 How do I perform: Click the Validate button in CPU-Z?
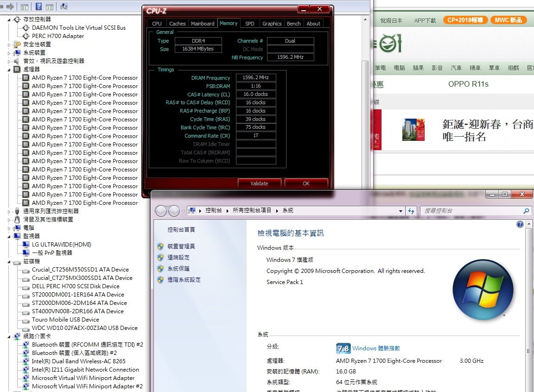[x=259, y=183]
